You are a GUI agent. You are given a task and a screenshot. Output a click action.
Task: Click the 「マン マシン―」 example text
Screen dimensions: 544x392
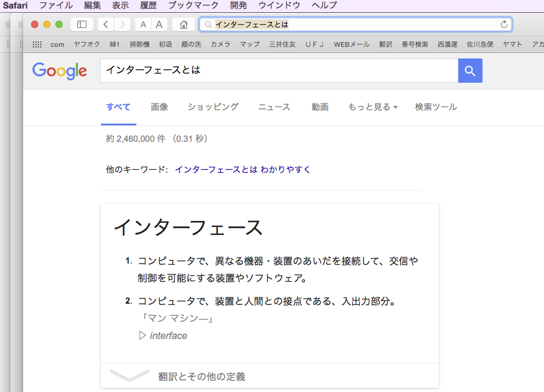point(176,318)
